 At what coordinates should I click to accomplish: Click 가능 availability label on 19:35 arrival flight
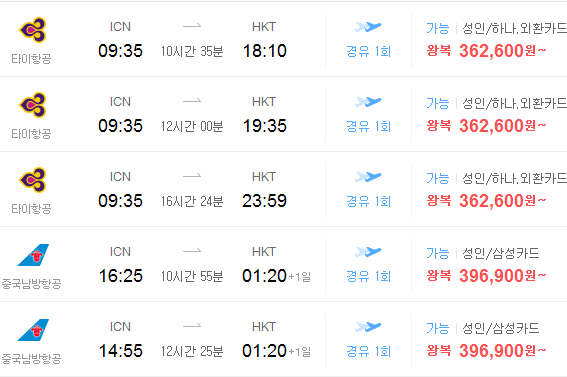coord(438,103)
